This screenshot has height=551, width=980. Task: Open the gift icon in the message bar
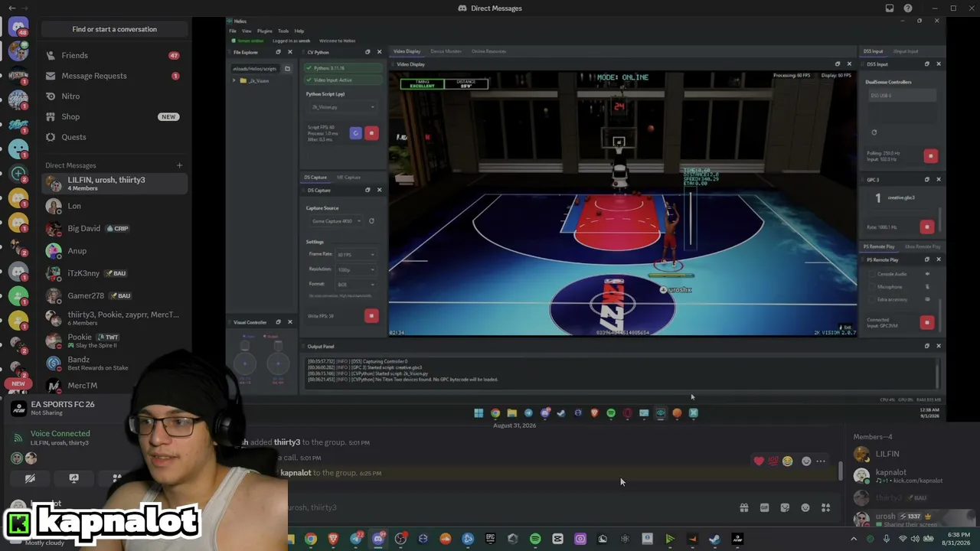[743, 507]
